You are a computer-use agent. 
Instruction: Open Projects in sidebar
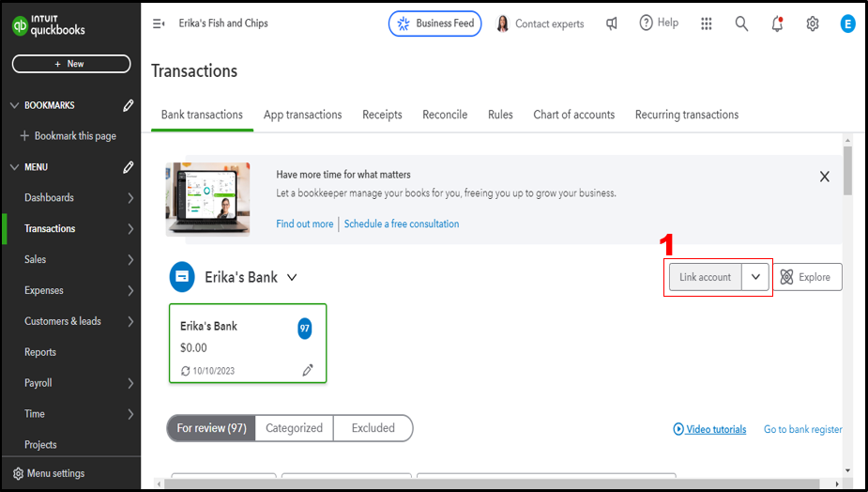click(40, 444)
